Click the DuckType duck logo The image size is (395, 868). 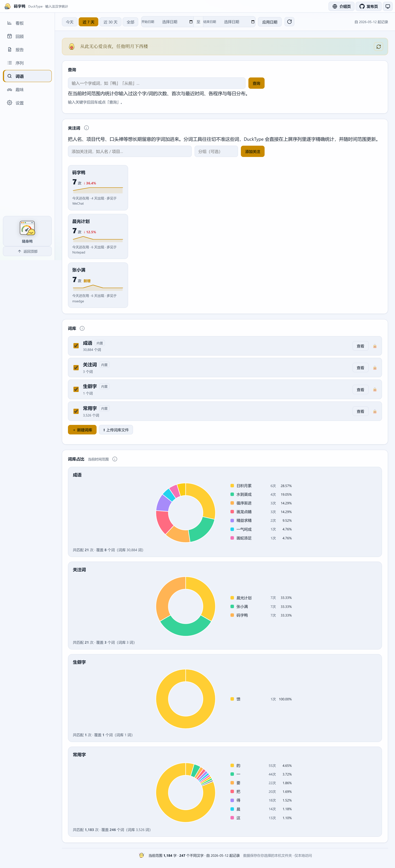click(x=7, y=6)
